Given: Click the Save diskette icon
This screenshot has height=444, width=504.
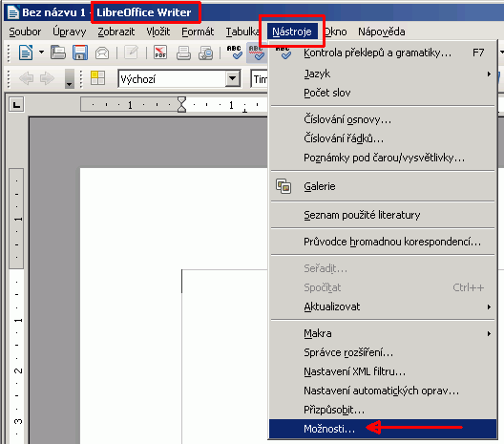Looking at the screenshot, I should [80, 53].
